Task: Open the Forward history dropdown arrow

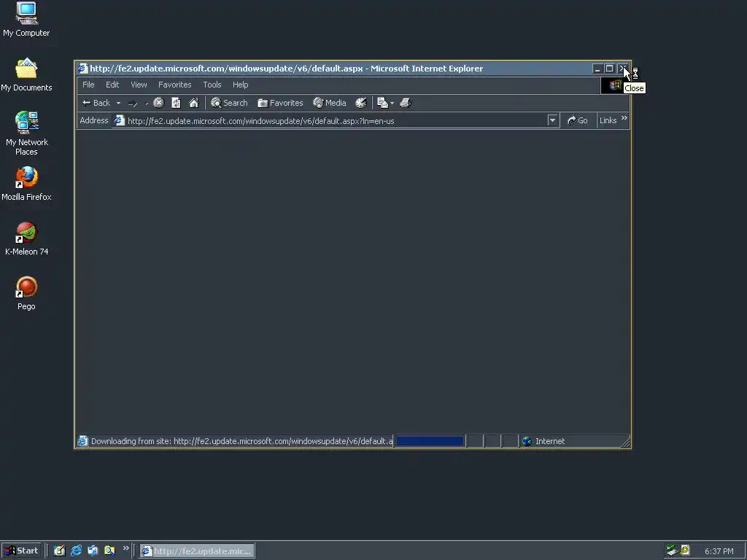Action: [x=146, y=103]
